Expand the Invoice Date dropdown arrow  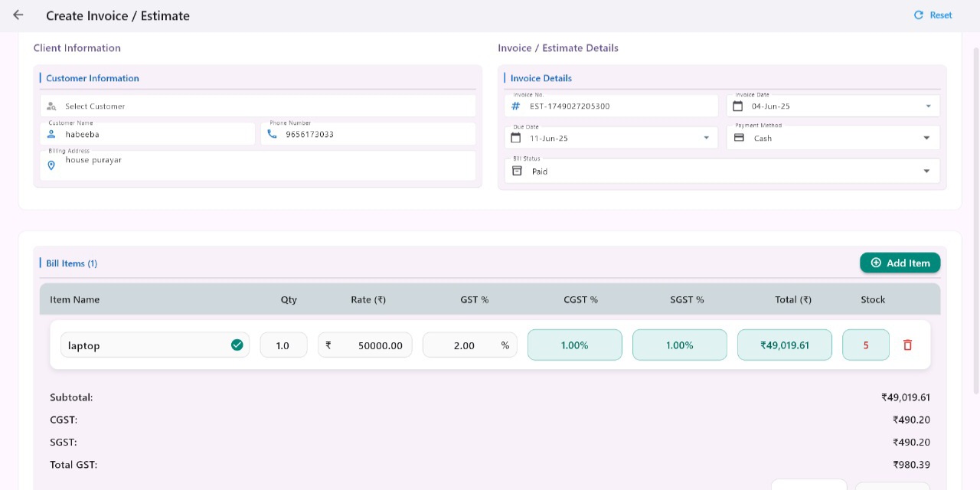(x=928, y=106)
